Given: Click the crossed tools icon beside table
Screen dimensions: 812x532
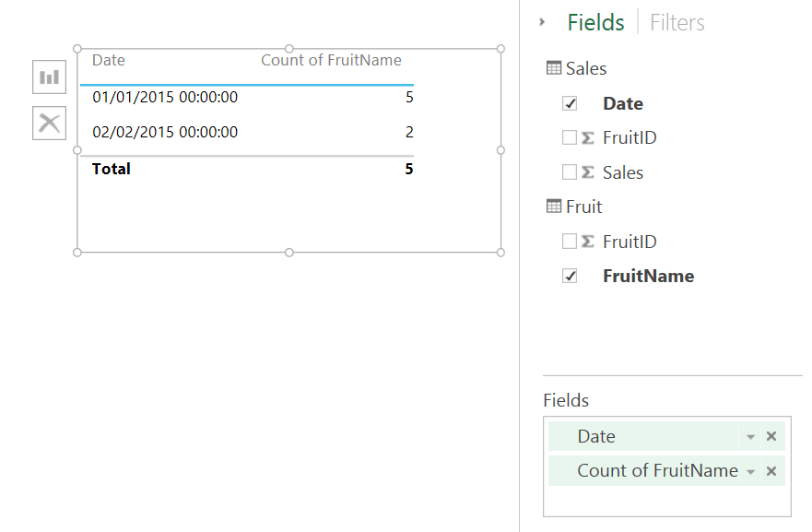Looking at the screenshot, I should point(49,123).
